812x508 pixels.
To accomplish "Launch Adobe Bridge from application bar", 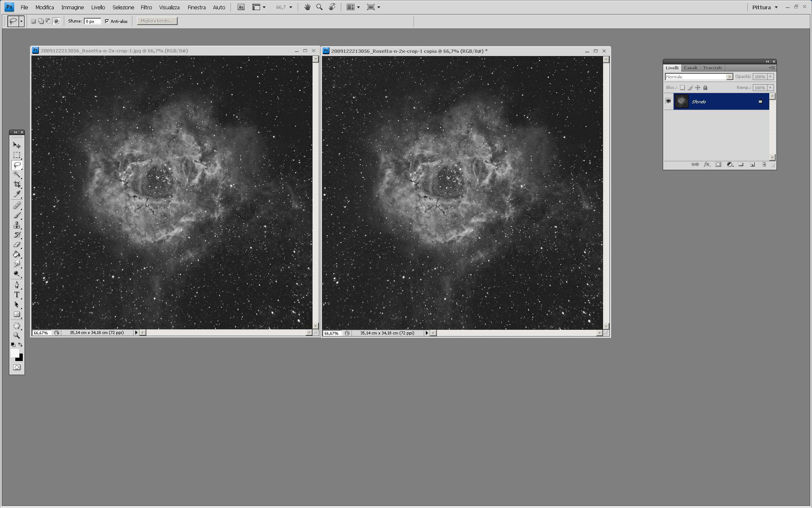I will pyautogui.click(x=241, y=7).
